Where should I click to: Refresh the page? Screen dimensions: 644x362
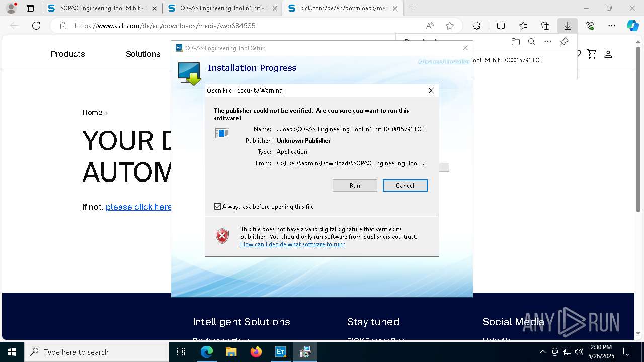(x=36, y=26)
